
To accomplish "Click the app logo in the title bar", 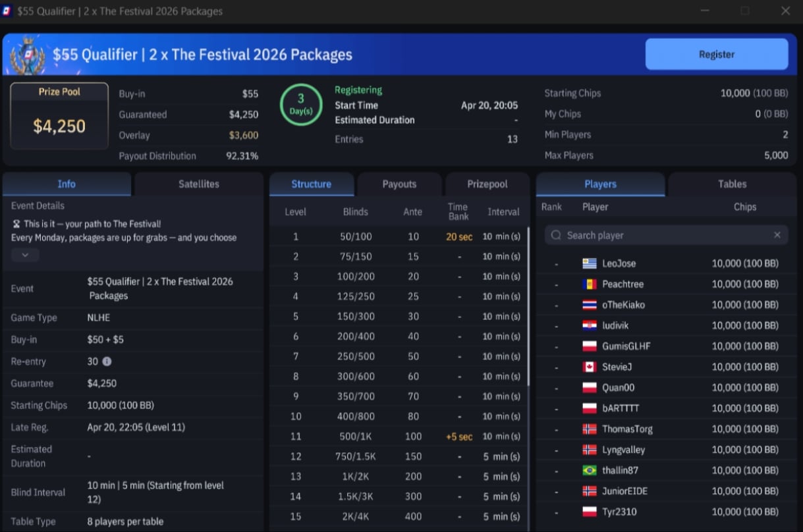I will click(x=7, y=11).
